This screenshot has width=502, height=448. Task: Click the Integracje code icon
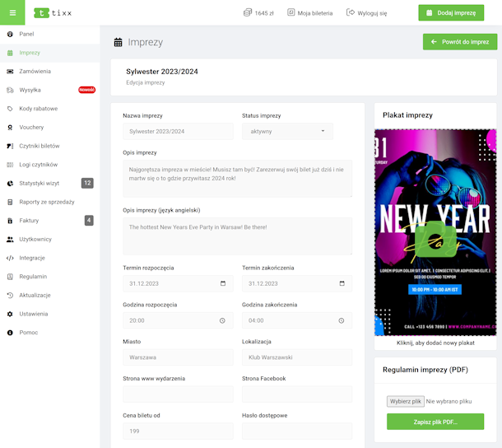click(x=10, y=258)
